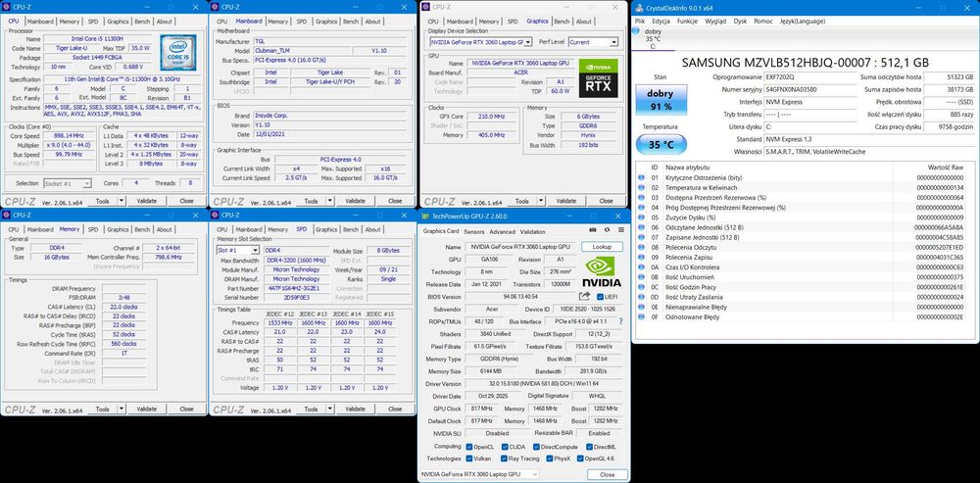Click the Nazwa atrybutu column header
The width and height of the screenshot is (980, 483).
(688, 168)
